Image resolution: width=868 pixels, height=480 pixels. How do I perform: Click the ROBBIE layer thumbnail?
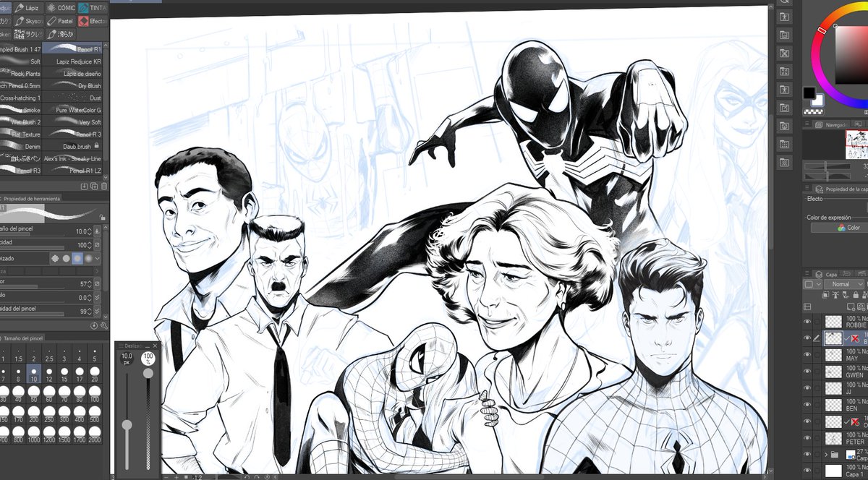click(833, 322)
